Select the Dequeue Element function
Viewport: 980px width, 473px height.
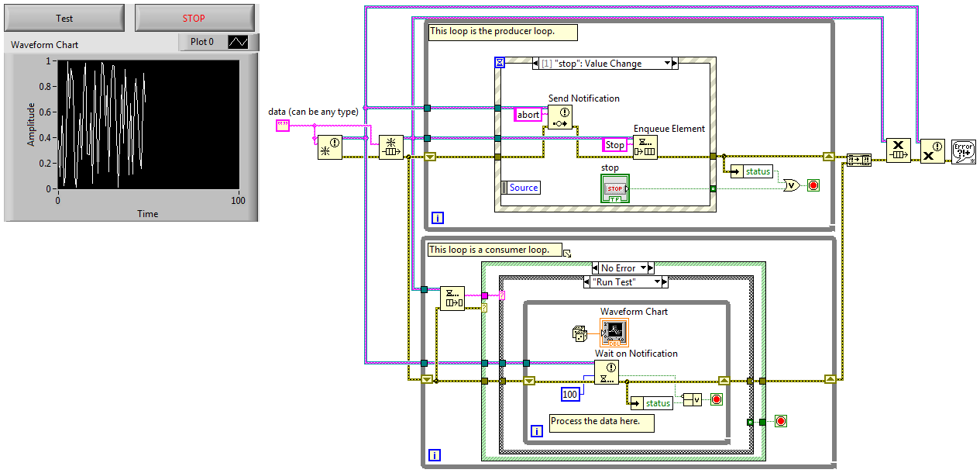[452, 298]
